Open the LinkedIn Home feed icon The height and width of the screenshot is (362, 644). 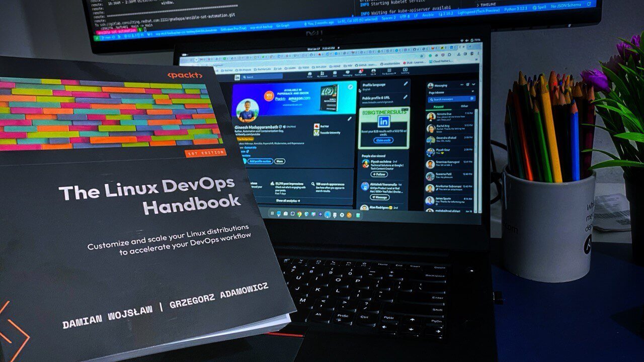(x=309, y=74)
